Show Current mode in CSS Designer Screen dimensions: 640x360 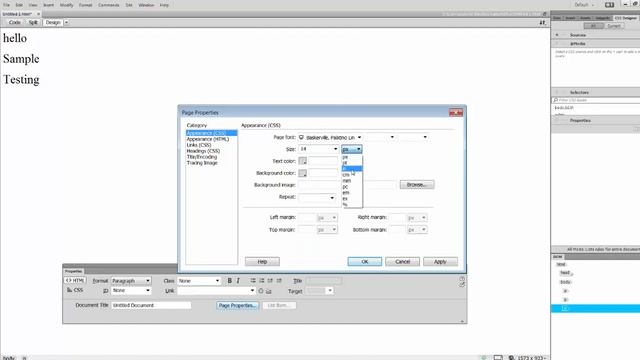point(613,26)
